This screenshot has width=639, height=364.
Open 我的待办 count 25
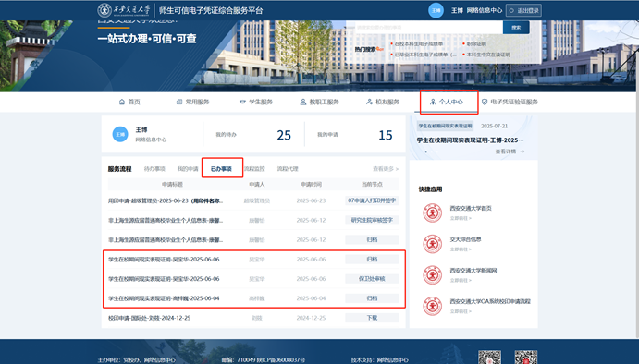pyautogui.click(x=284, y=135)
